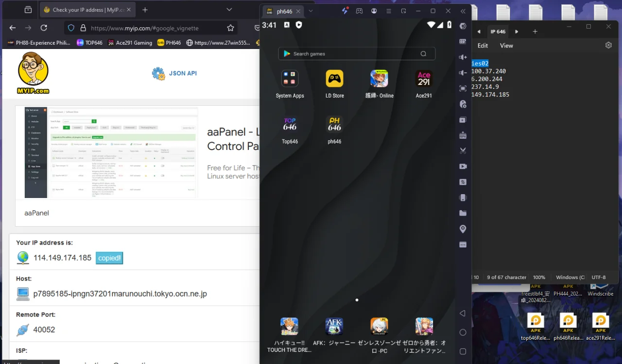Open the View menu in Notepad
The width and height of the screenshot is (622, 364).
click(x=506, y=45)
